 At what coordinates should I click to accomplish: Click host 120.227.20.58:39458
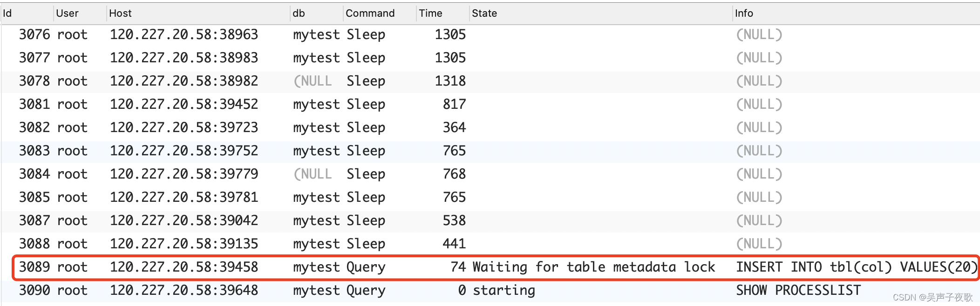click(184, 267)
